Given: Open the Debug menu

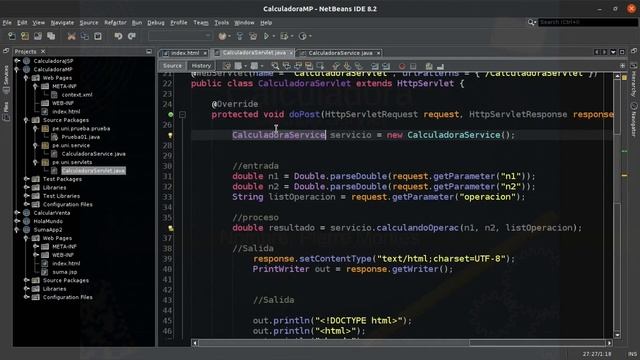Looking at the screenshot, I should pos(156,22).
